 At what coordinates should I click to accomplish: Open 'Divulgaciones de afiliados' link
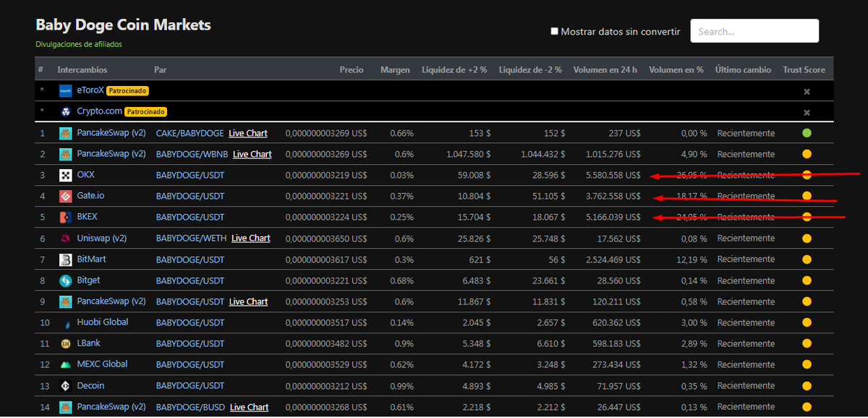pyautogui.click(x=79, y=44)
